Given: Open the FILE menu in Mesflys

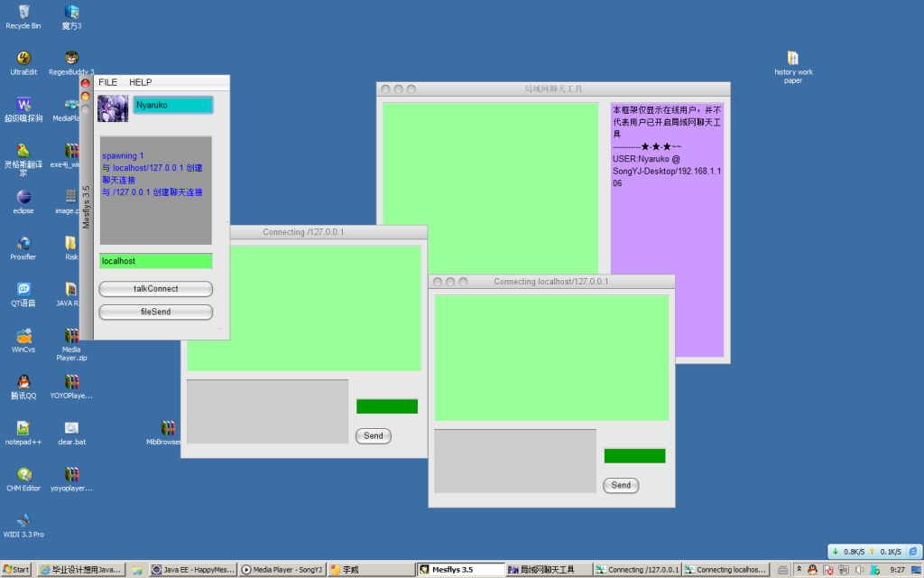Looking at the screenshot, I should 107,82.
